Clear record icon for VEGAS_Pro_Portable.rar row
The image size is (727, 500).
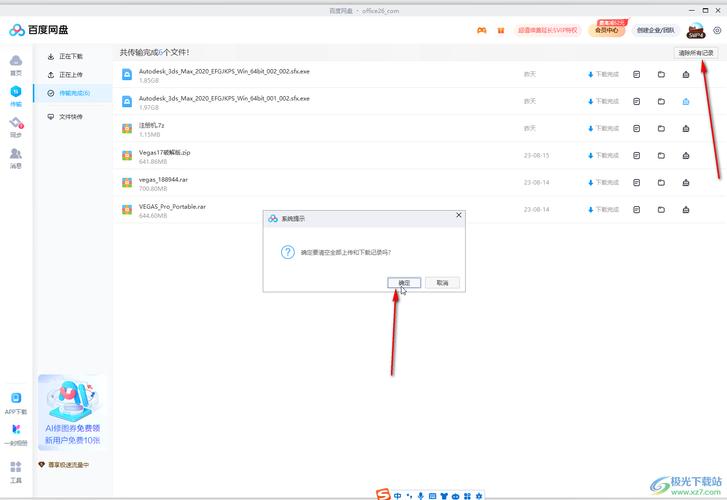point(686,210)
